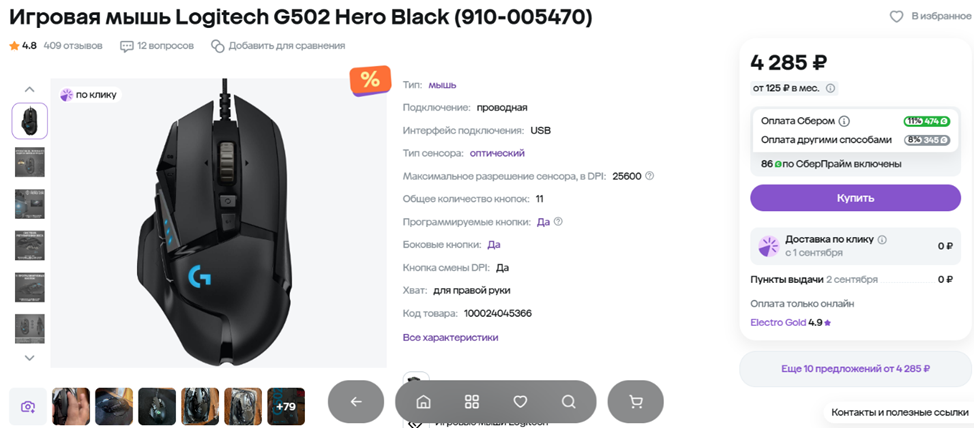The width and height of the screenshot is (974, 428).
Task: Open the catalog grid icon
Action: click(x=472, y=402)
